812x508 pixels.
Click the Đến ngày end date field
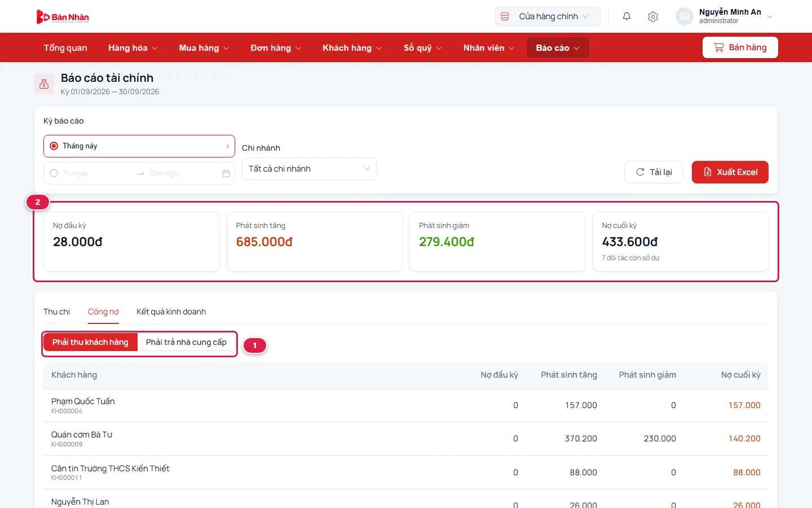(x=183, y=173)
